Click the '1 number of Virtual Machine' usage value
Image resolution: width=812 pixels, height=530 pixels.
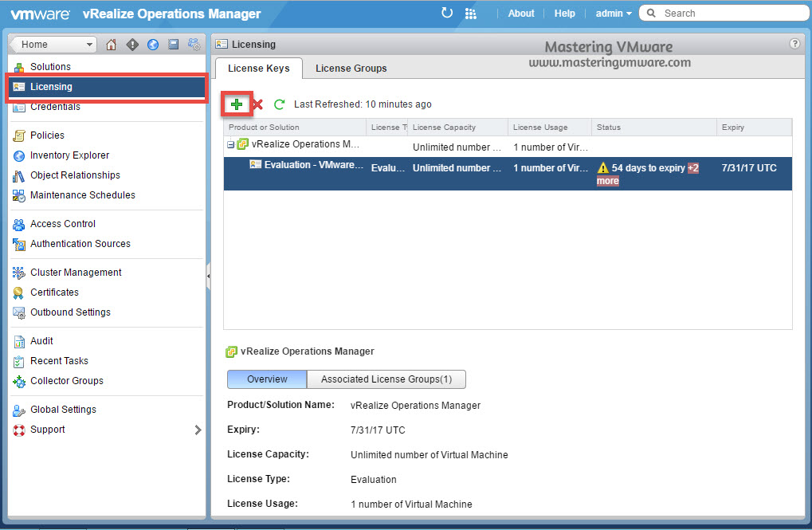(411, 504)
